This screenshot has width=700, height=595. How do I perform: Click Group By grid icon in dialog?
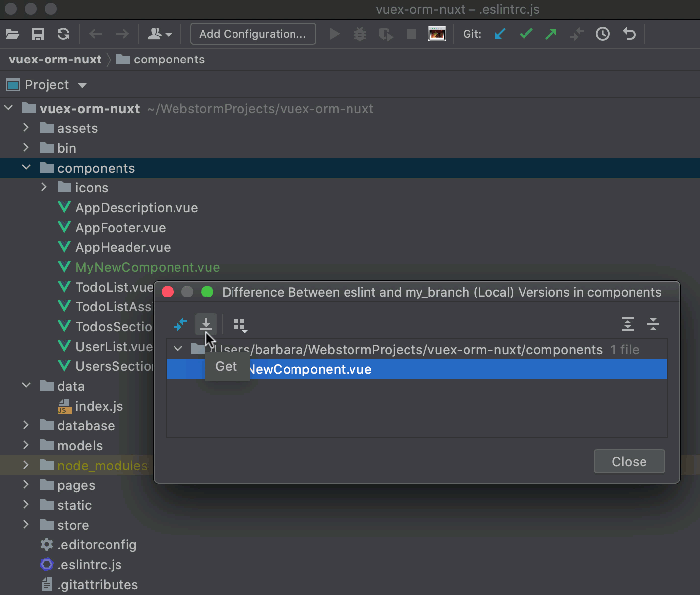pyautogui.click(x=240, y=325)
